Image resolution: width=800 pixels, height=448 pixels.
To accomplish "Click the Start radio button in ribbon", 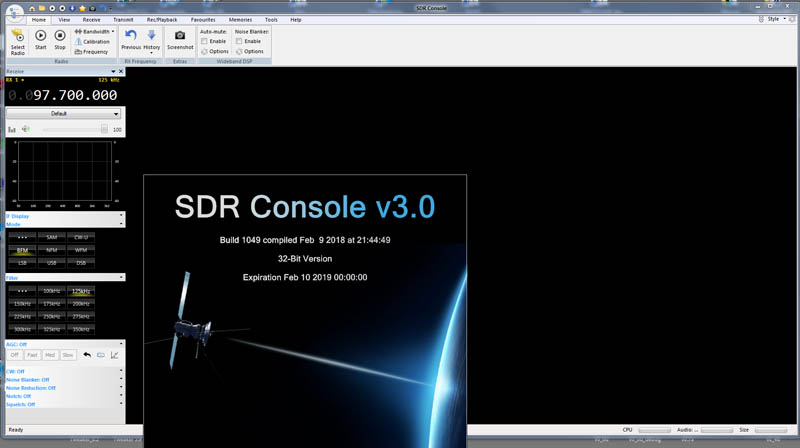I will point(41,40).
